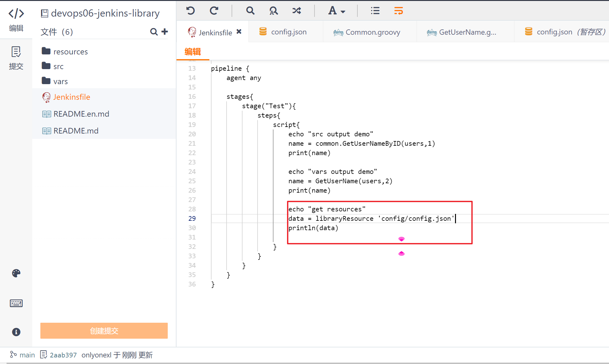Click the project repository icon beside title

click(x=45, y=13)
